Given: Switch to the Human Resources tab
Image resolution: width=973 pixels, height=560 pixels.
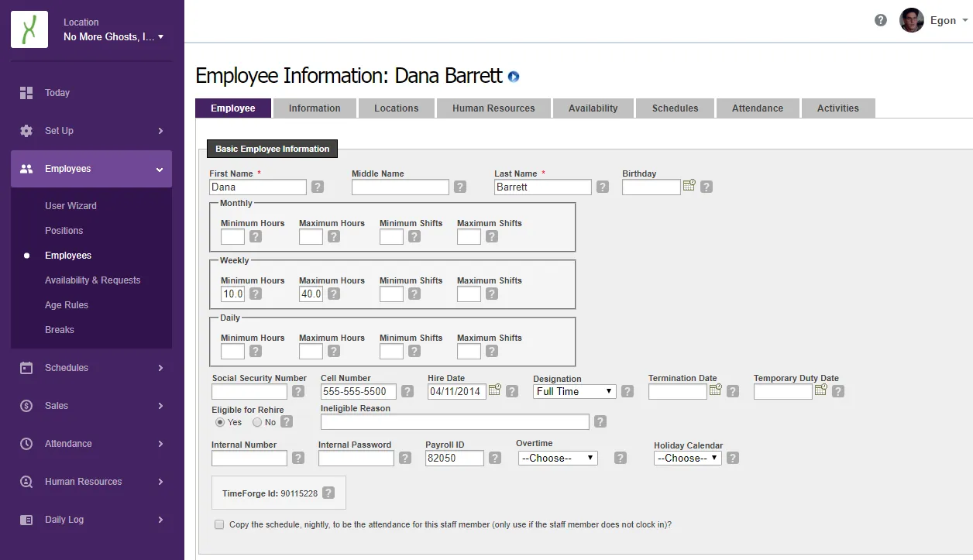Looking at the screenshot, I should click(x=493, y=108).
